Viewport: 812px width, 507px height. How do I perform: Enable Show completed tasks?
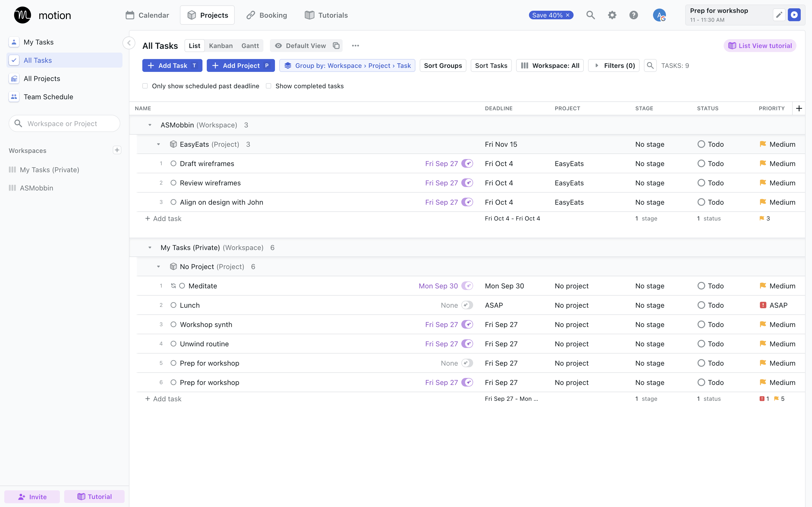pyautogui.click(x=269, y=86)
